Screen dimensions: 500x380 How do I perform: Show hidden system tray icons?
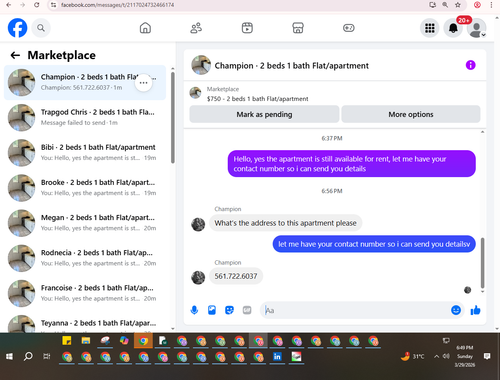(x=436, y=357)
